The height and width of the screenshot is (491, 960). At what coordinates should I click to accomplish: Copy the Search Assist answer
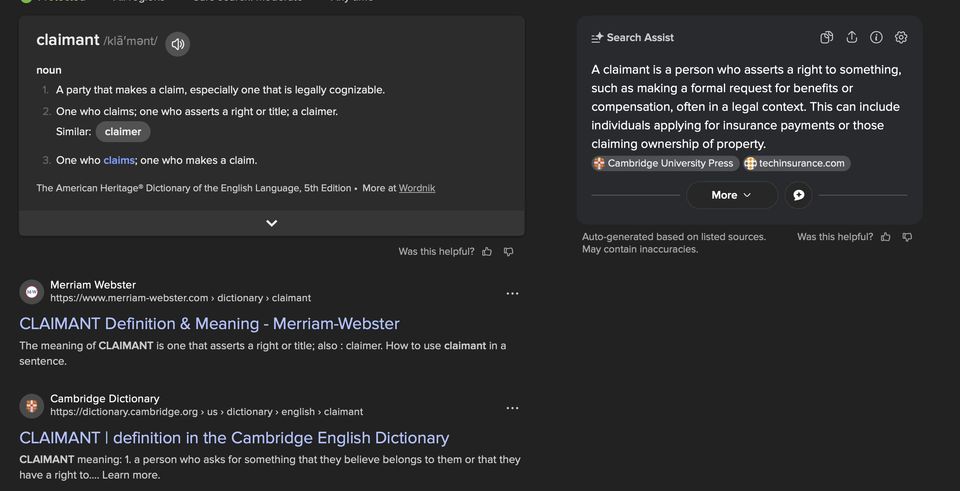click(827, 37)
